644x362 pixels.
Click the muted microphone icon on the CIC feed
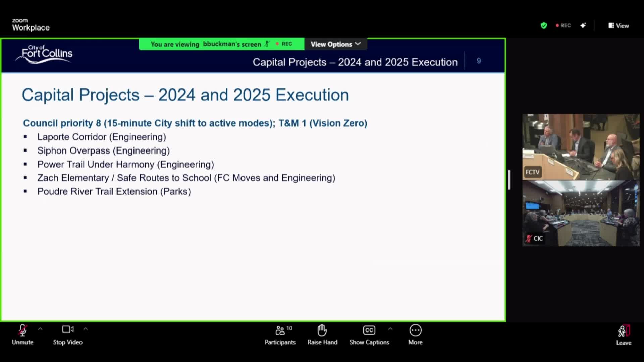coord(528,239)
